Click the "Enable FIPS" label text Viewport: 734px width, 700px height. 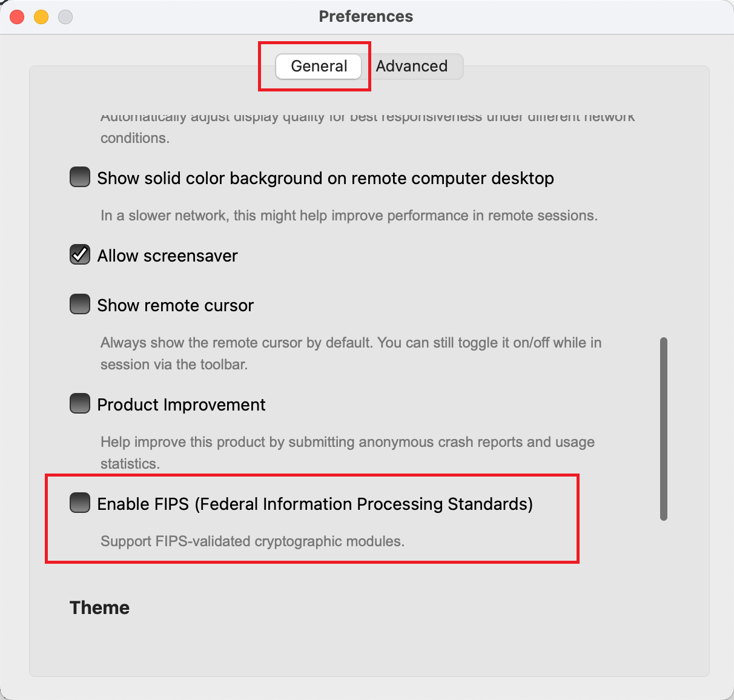tap(315, 504)
